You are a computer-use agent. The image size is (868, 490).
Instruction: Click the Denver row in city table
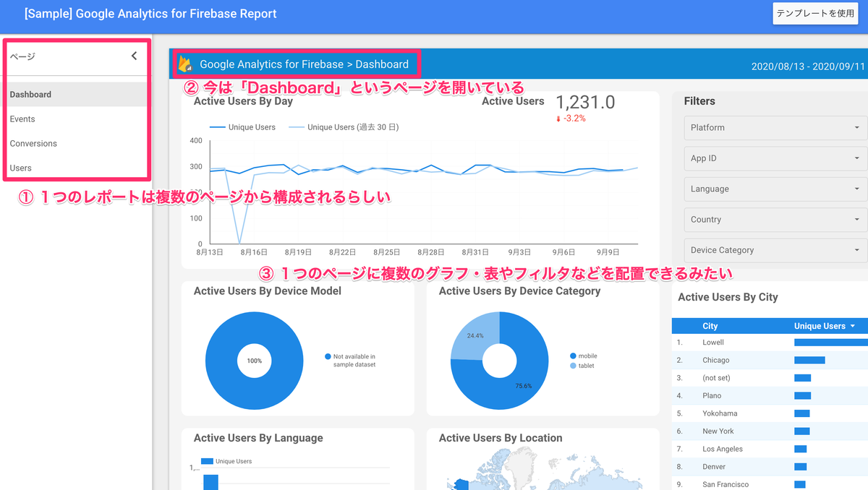coord(770,466)
